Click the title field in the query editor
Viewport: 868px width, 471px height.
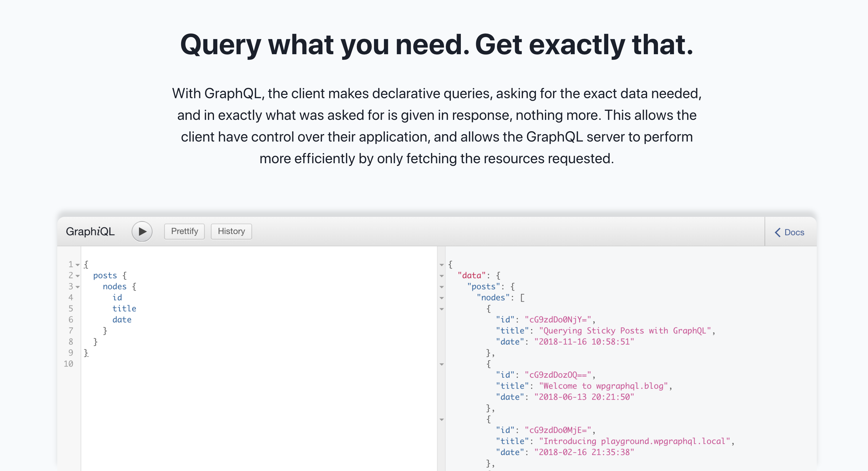click(124, 308)
